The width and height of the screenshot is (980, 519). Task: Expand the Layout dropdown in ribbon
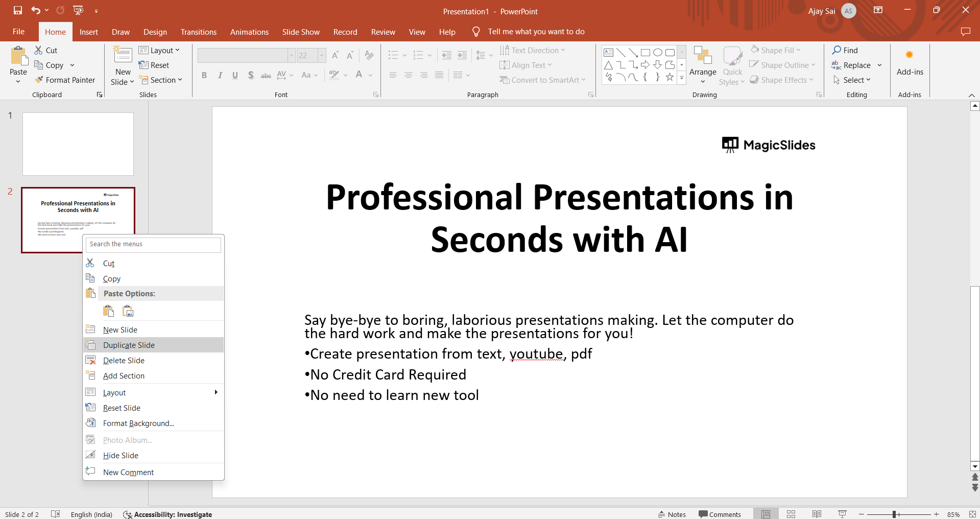tap(159, 50)
